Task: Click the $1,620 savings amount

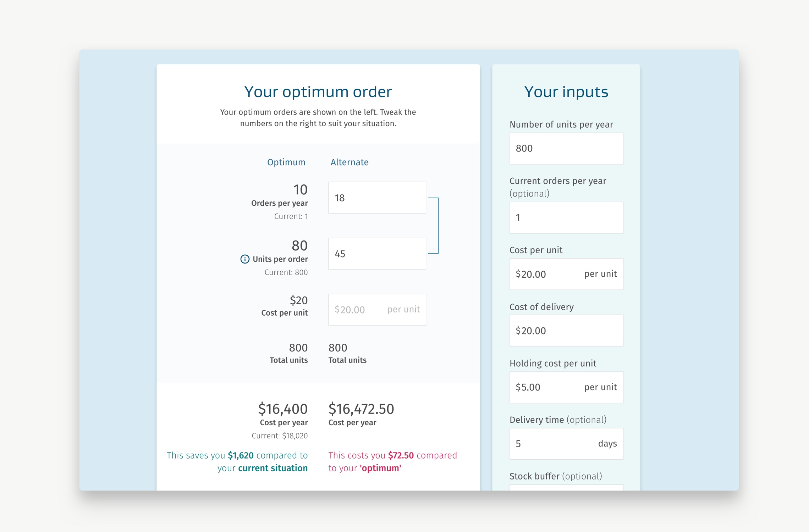Action: click(x=241, y=455)
